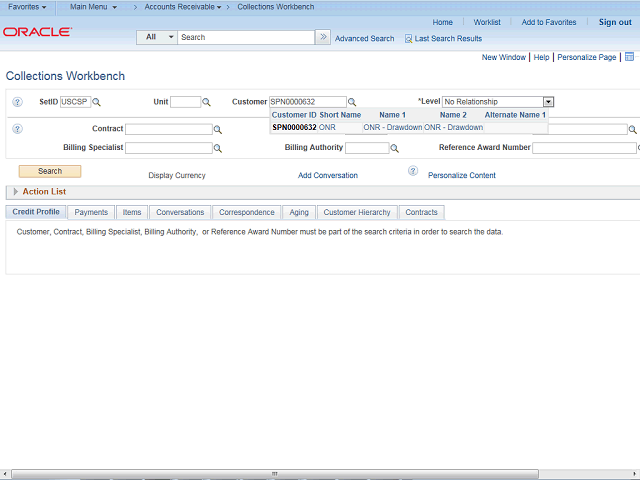Open the Level dropdown list
Viewport: 640px width, 480px height.
548,102
